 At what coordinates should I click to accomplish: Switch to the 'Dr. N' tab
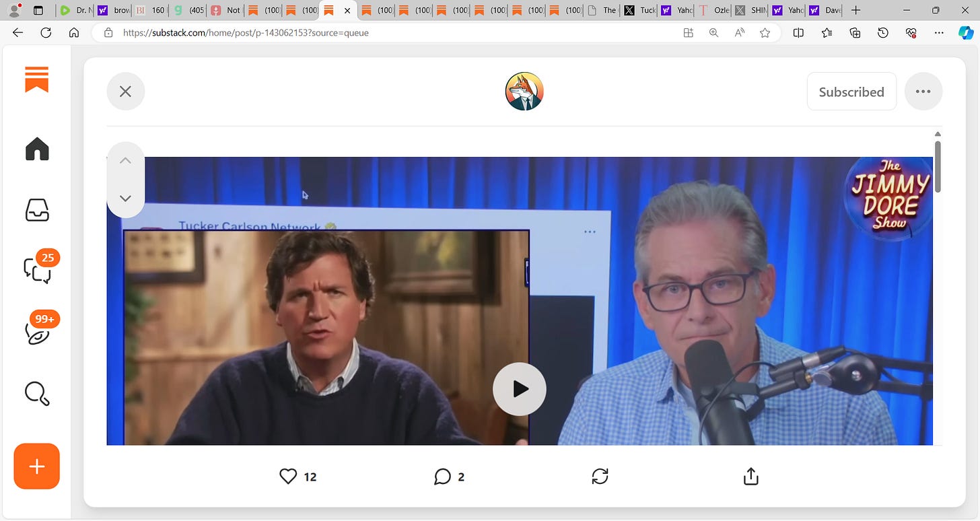pyautogui.click(x=75, y=10)
